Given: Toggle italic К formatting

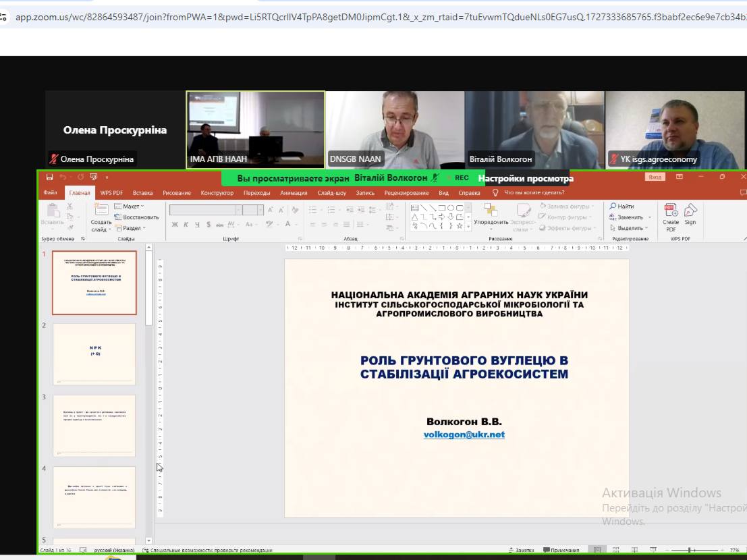Looking at the screenshot, I should (x=186, y=224).
